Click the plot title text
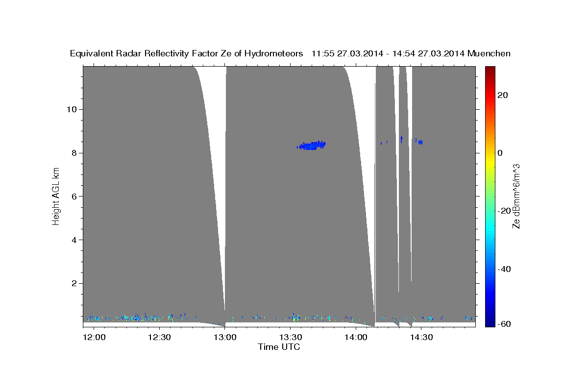588x392 pixels. click(291, 53)
